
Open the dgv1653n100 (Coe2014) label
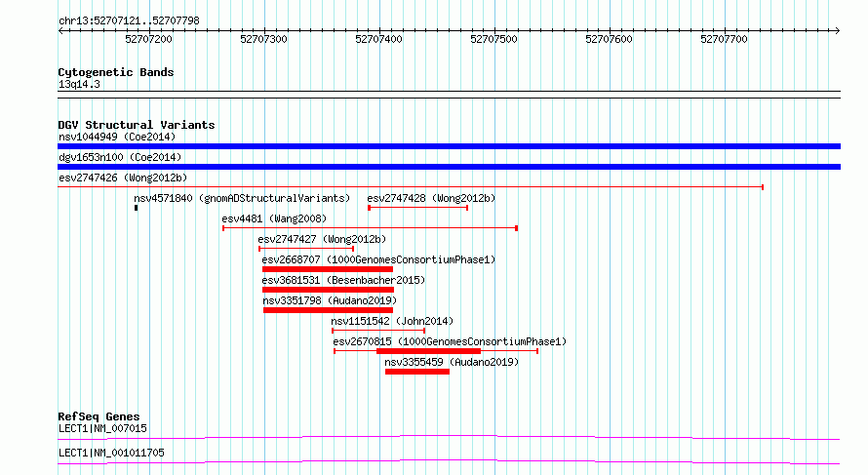pyautogui.click(x=120, y=157)
